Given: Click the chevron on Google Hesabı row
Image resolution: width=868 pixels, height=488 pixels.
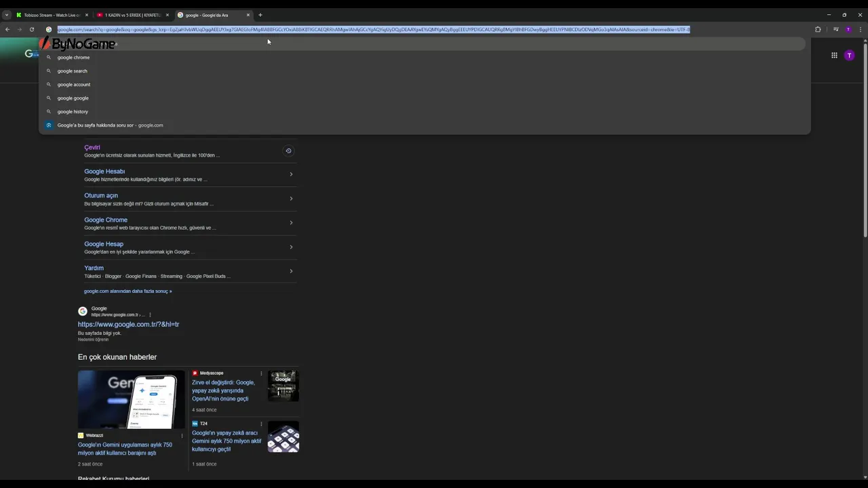Looking at the screenshot, I should click(291, 174).
